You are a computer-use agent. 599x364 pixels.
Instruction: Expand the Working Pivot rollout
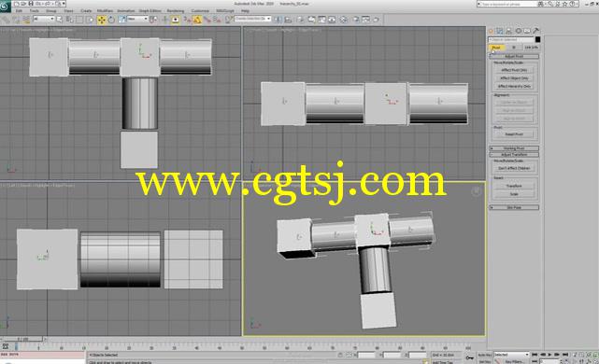[x=514, y=148]
